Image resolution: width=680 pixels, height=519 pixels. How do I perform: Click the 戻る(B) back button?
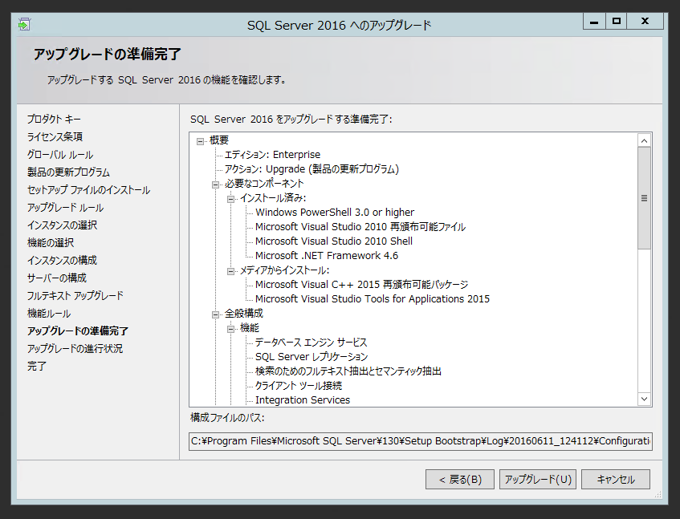click(x=460, y=479)
